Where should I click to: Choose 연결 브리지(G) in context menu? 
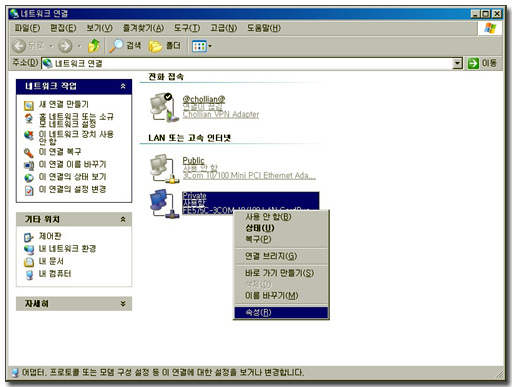coord(281,256)
